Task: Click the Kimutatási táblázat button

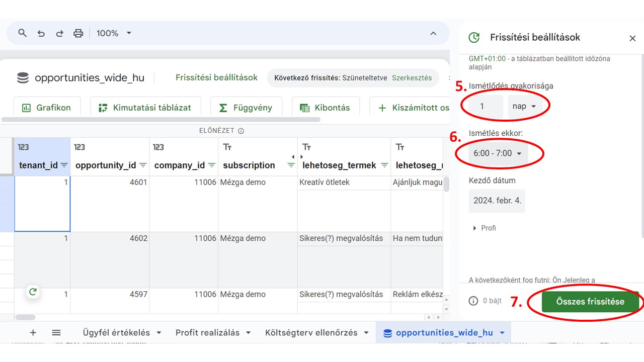Action: [x=145, y=108]
